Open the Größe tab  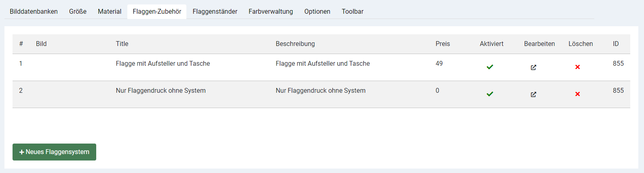tap(78, 12)
